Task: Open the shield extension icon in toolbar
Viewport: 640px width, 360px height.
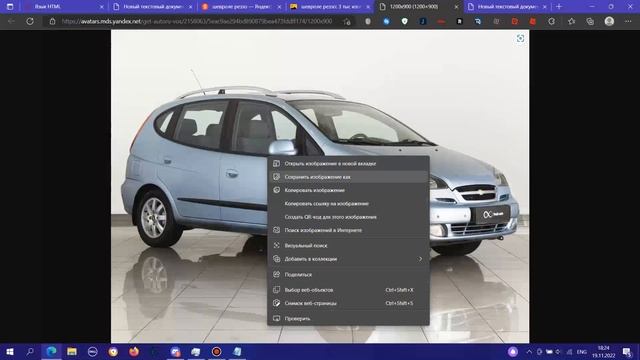Action: [404, 21]
